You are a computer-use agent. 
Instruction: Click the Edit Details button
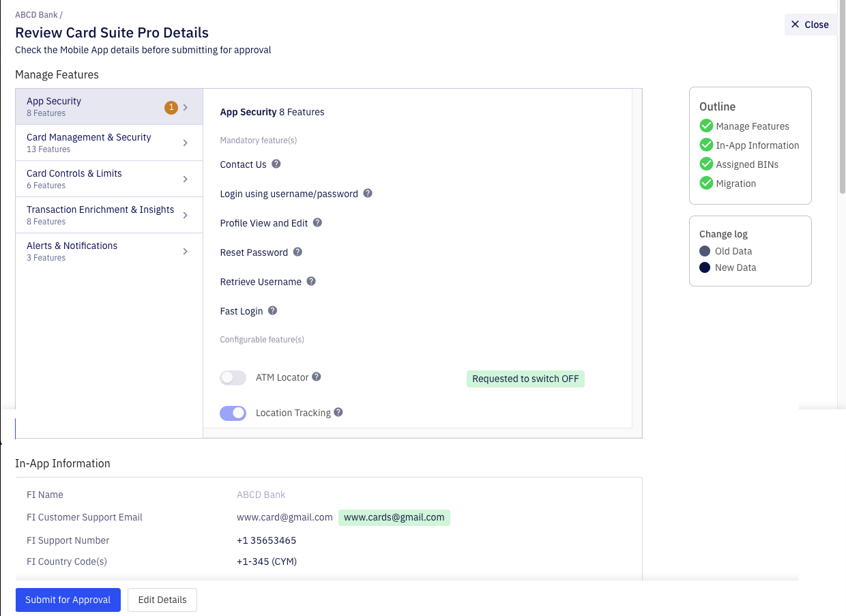coord(162,600)
